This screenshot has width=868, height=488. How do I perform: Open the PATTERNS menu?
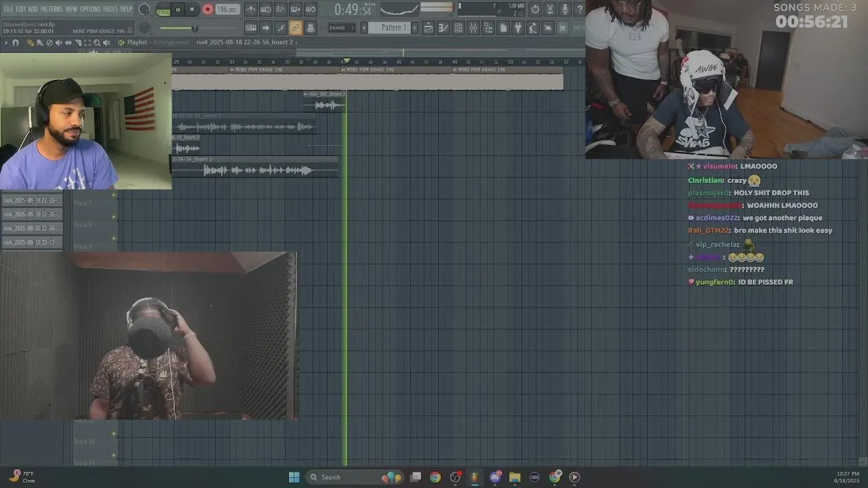point(52,9)
